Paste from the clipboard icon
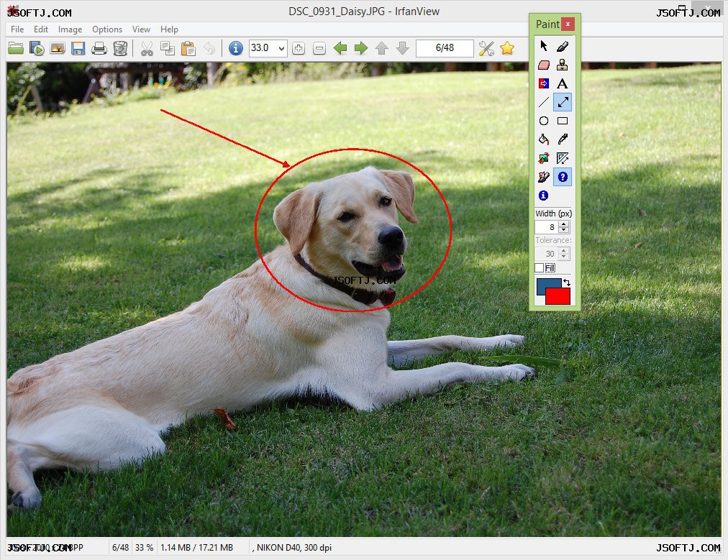This screenshot has height=560, width=728. (188, 48)
